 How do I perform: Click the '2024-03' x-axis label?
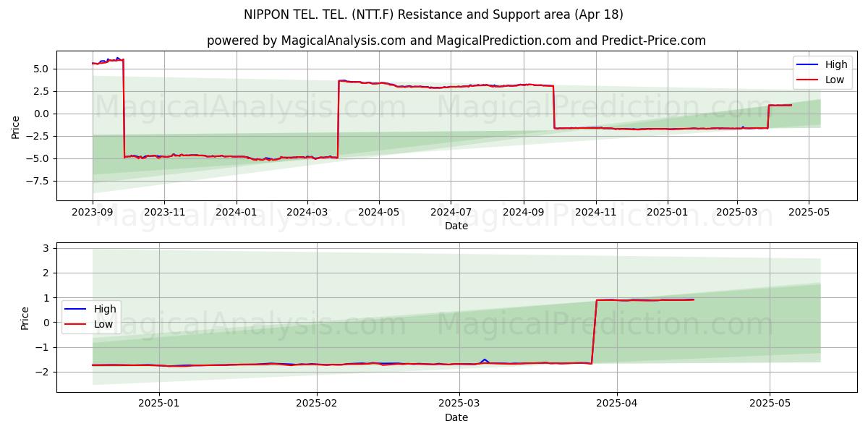coord(307,213)
